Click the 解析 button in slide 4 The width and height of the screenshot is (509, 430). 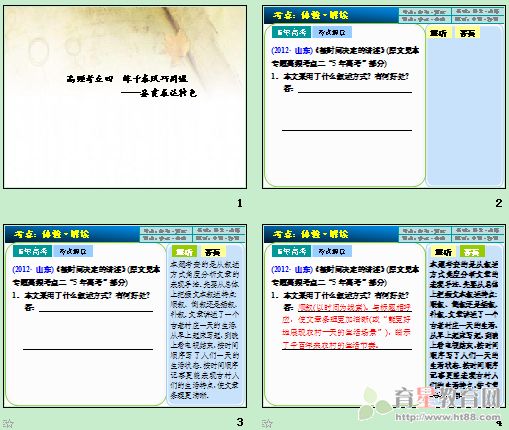click(x=443, y=252)
